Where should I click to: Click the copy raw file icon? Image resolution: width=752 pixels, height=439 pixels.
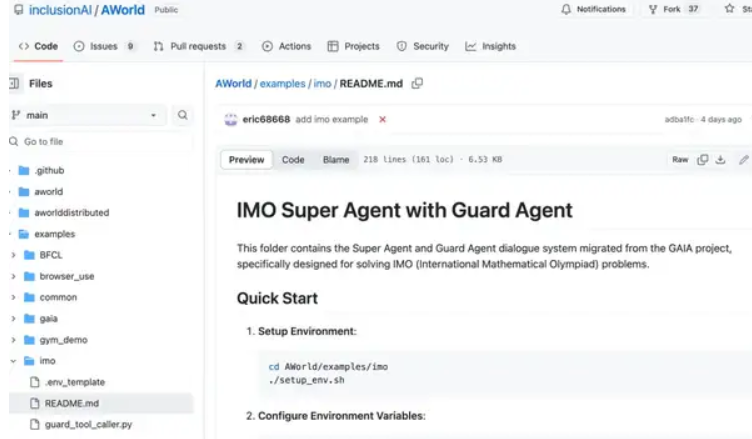point(703,160)
